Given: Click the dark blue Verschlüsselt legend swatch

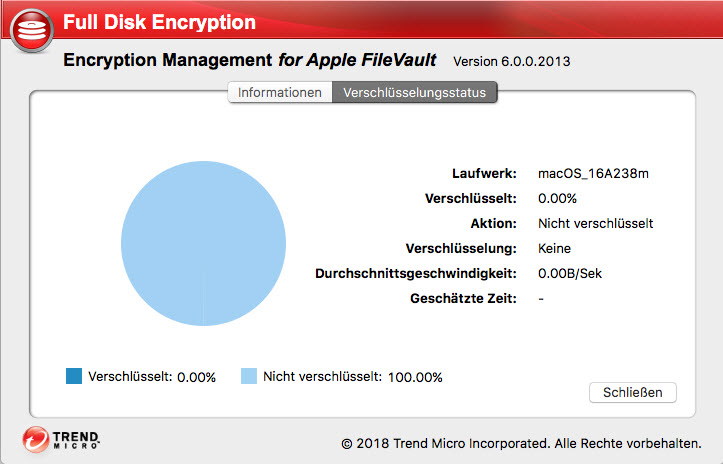Looking at the screenshot, I should (x=73, y=377).
